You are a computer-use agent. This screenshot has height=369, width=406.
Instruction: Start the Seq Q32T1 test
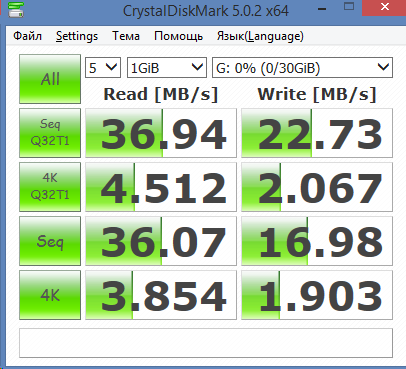tap(50, 133)
